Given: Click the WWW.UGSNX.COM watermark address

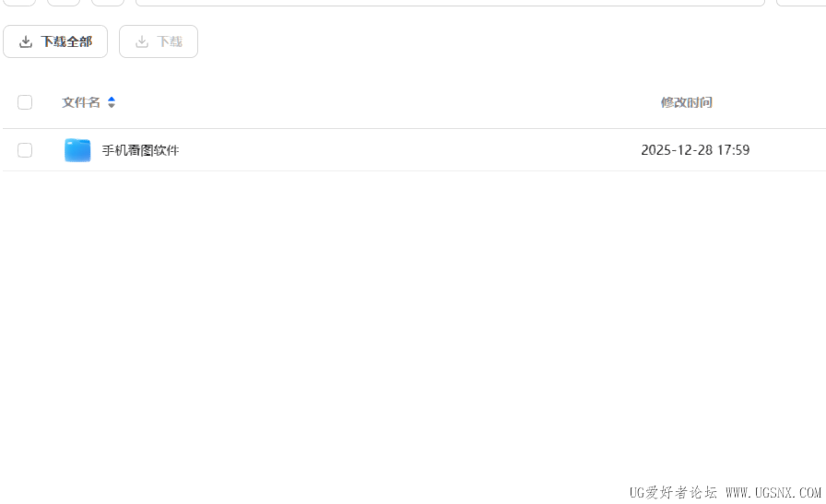Looking at the screenshot, I should 773,492.
